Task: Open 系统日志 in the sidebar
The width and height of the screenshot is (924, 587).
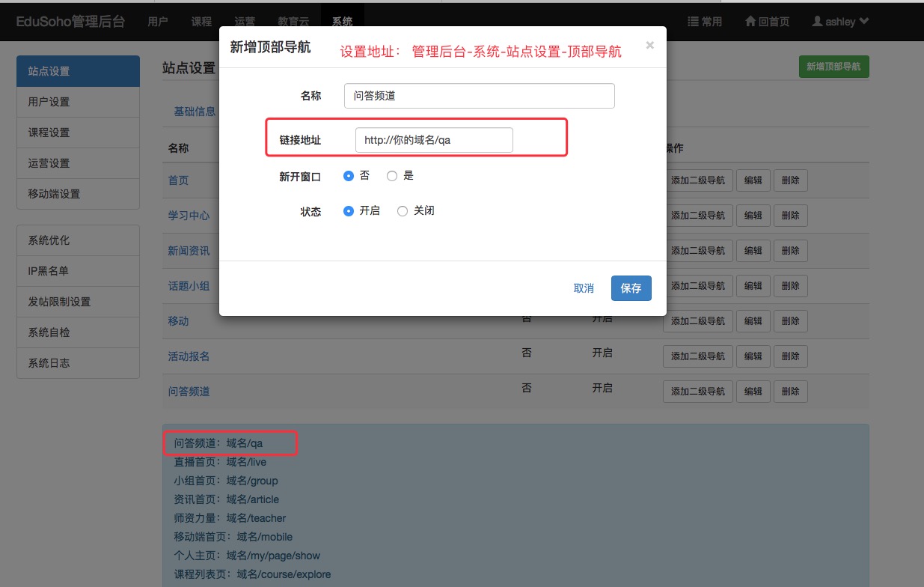Action: tap(78, 363)
